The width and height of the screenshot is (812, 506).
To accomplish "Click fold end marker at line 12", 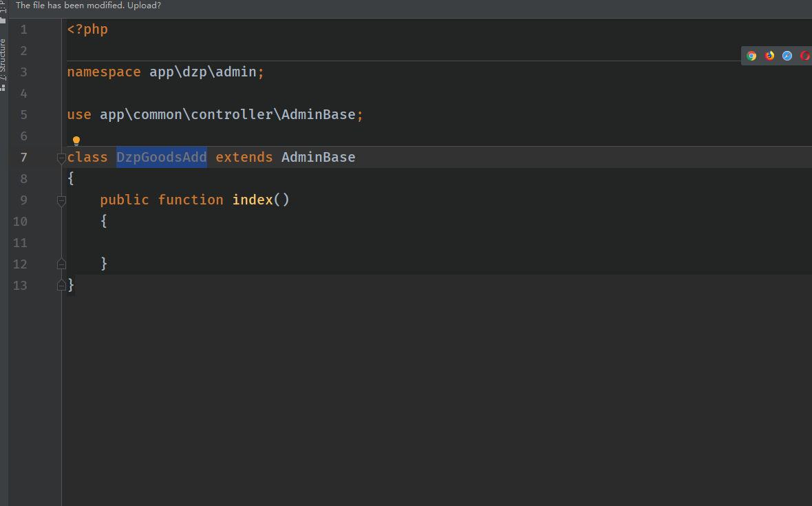I will click(x=61, y=264).
